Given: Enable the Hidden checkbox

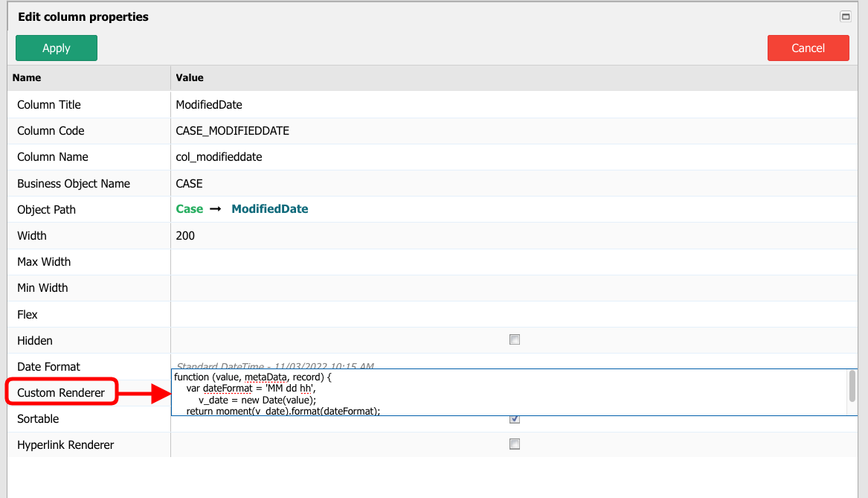Looking at the screenshot, I should point(515,339).
